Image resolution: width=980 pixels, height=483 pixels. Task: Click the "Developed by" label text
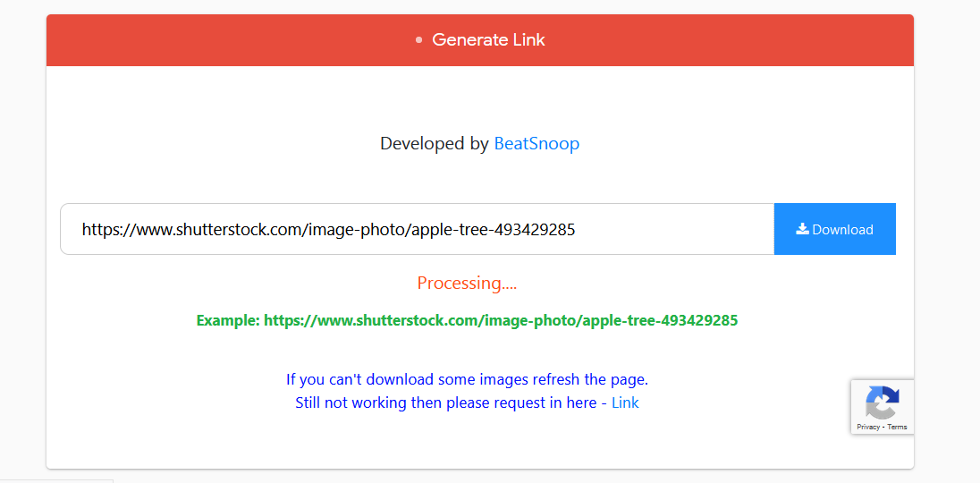coord(434,144)
